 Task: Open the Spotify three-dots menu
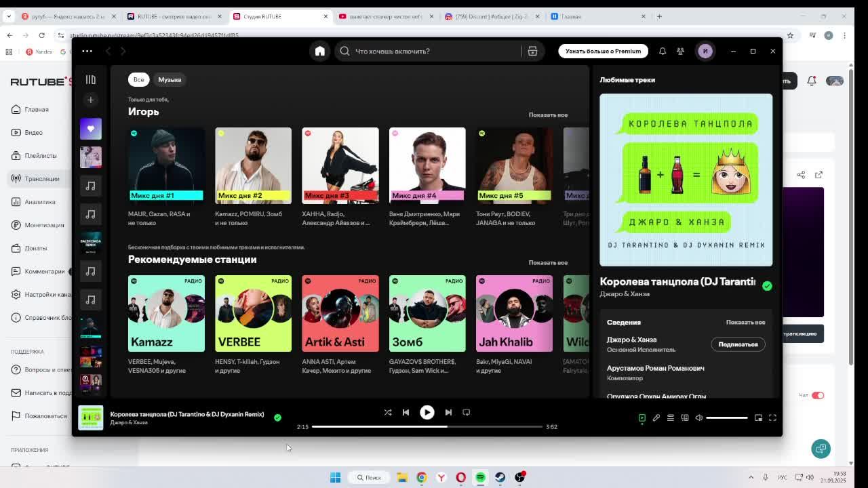(x=87, y=51)
